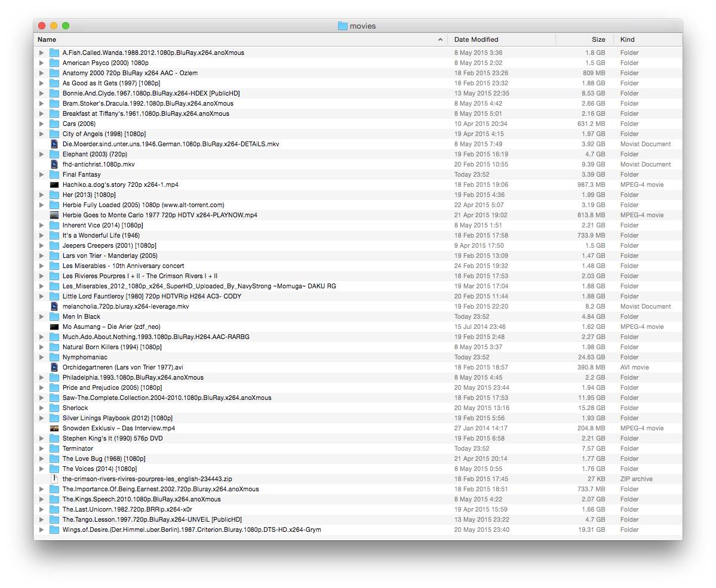The height and width of the screenshot is (588, 716).
Task: Click the Movist icon for fhd-antichrist.1080p.mkv
Action: click(54, 164)
